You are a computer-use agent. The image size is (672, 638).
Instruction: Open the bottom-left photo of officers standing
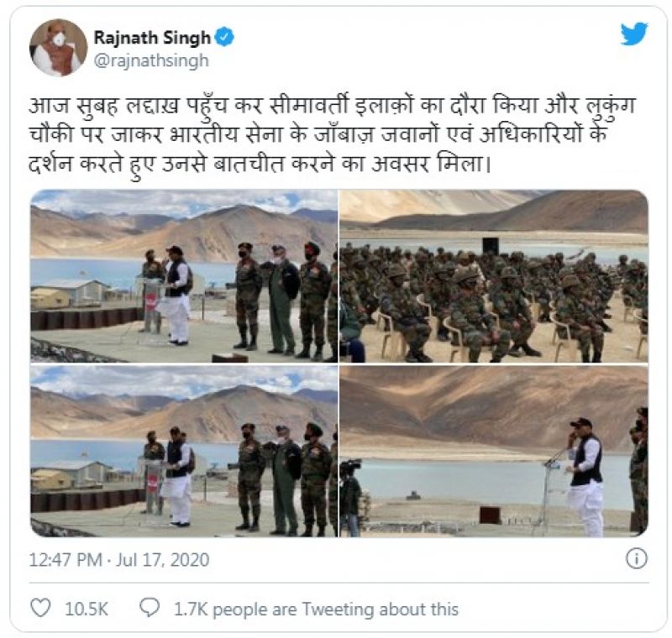click(184, 451)
